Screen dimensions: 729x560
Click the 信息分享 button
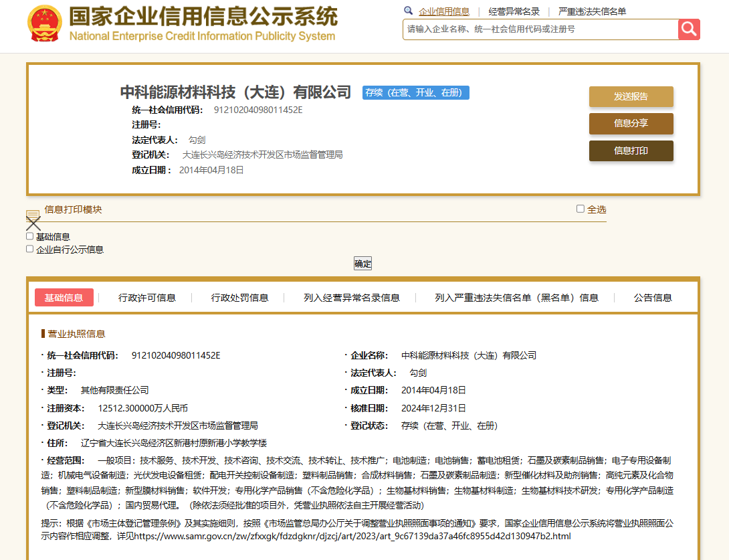click(x=631, y=123)
